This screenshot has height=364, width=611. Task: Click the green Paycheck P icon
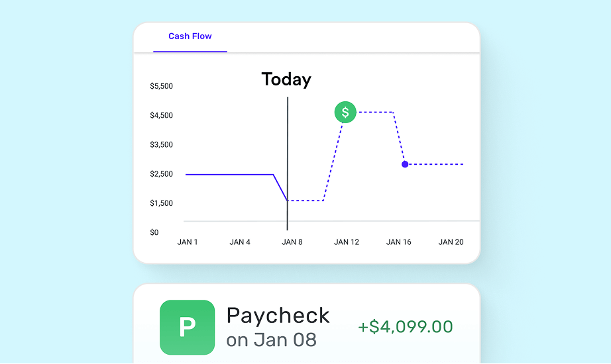tap(188, 327)
